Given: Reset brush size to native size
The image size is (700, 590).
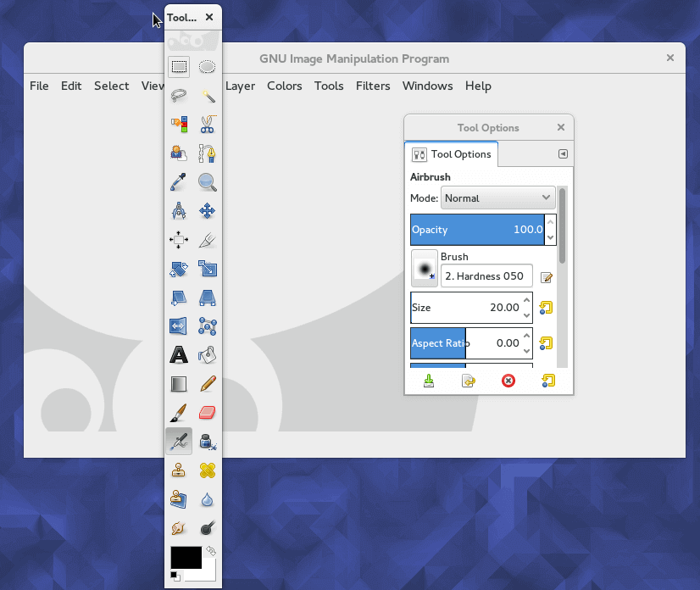Looking at the screenshot, I should point(546,308).
